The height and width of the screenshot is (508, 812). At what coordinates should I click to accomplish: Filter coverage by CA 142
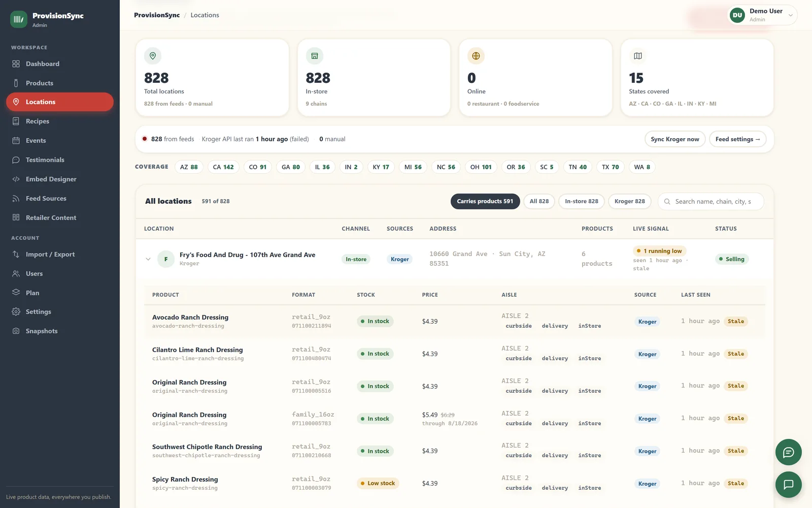pos(223,167)
